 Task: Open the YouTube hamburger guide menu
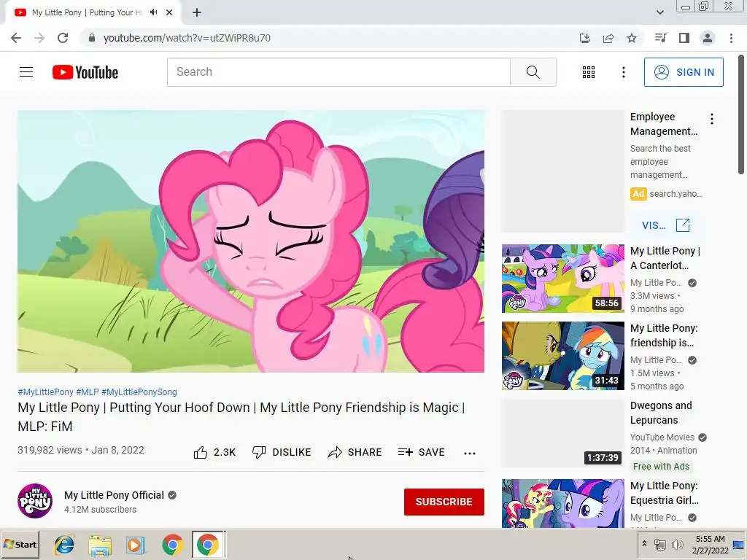point(26,72)
